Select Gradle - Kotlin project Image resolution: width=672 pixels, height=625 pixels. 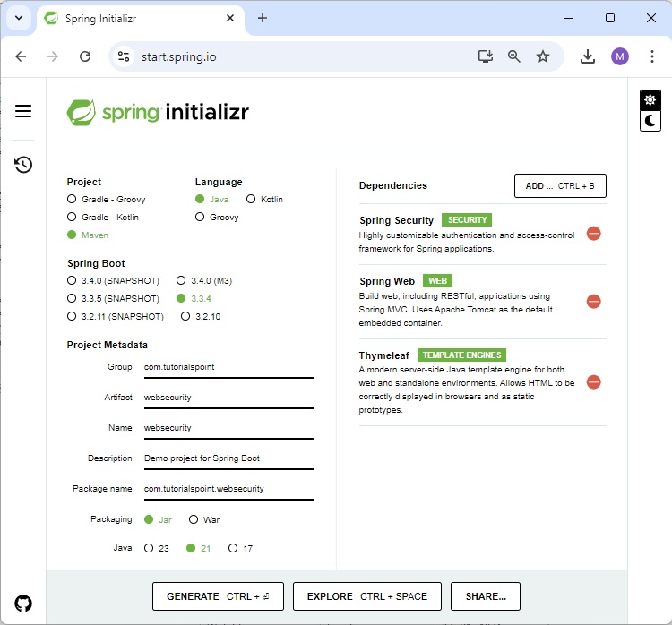pos(103,218)
